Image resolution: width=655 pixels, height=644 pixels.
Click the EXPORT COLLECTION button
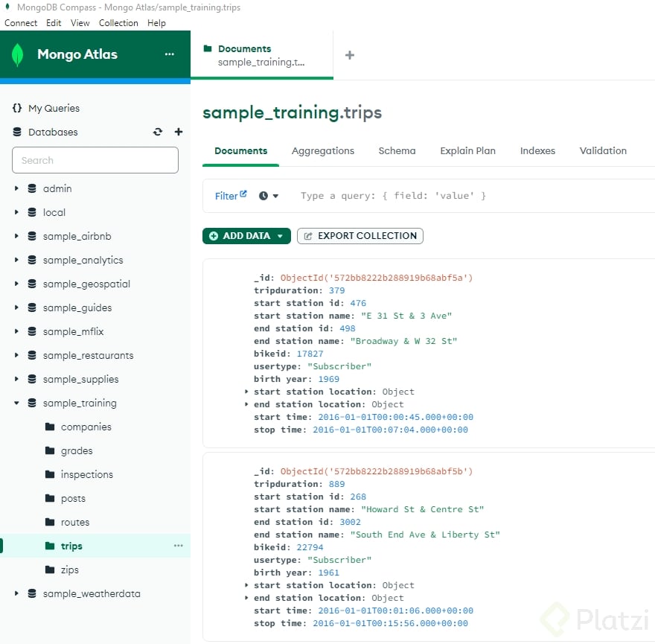360,236
